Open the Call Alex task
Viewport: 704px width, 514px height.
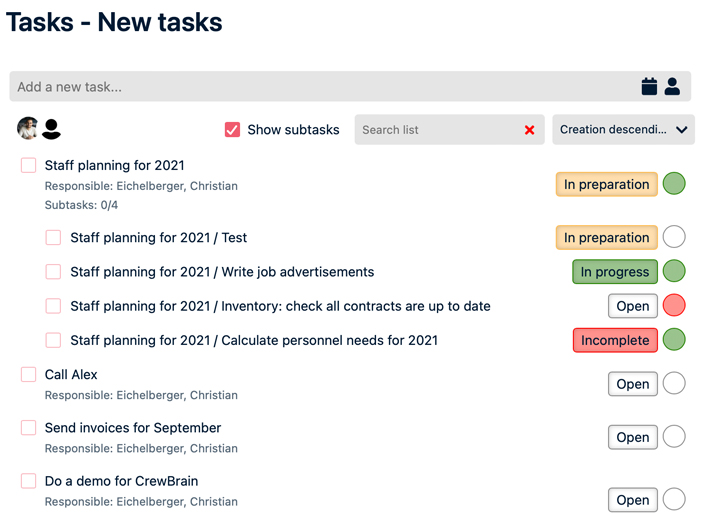pyautogui.click(x=71, y=375)
